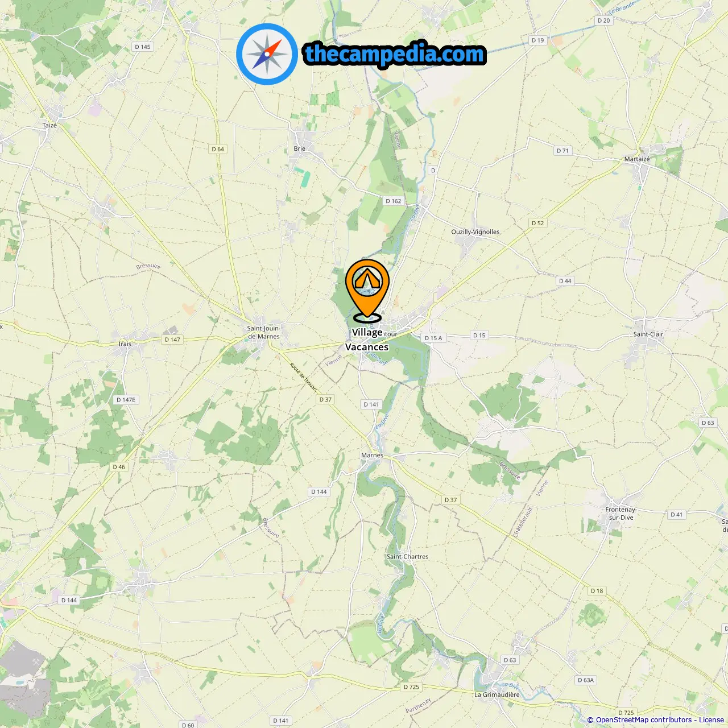Click the compass logo icon

point(267,54)
